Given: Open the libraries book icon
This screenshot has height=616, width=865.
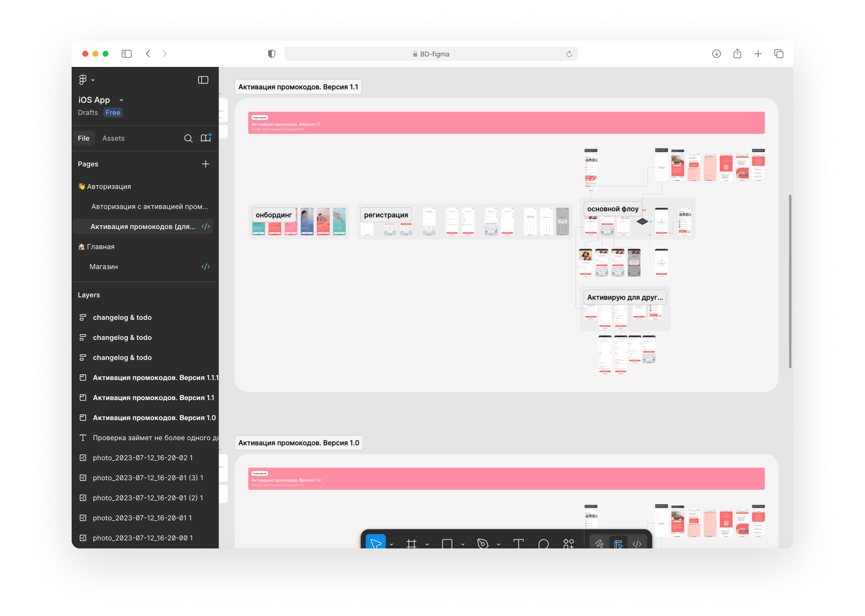Looking at the screenshot, I should point(205,138).
